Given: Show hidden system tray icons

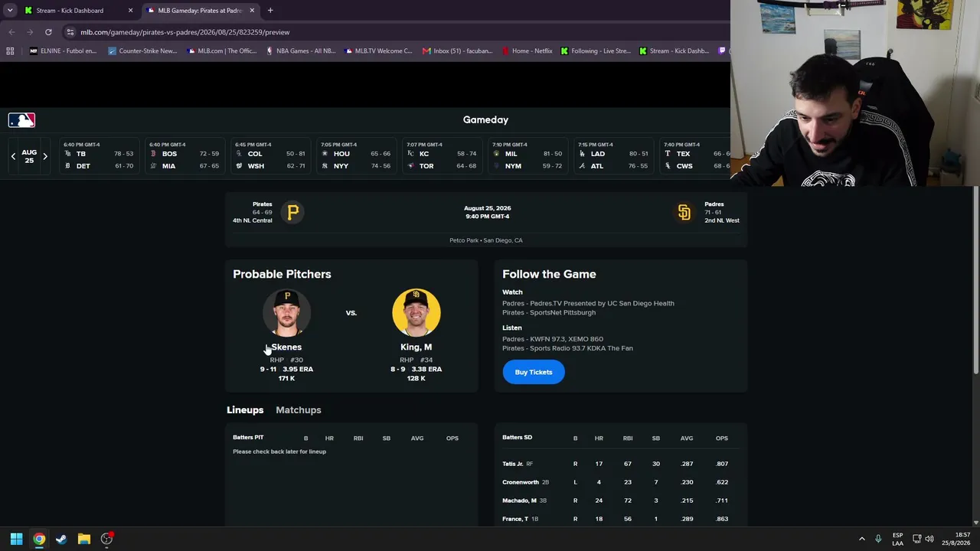Looking at the screenshot, I should click(861, 539).
